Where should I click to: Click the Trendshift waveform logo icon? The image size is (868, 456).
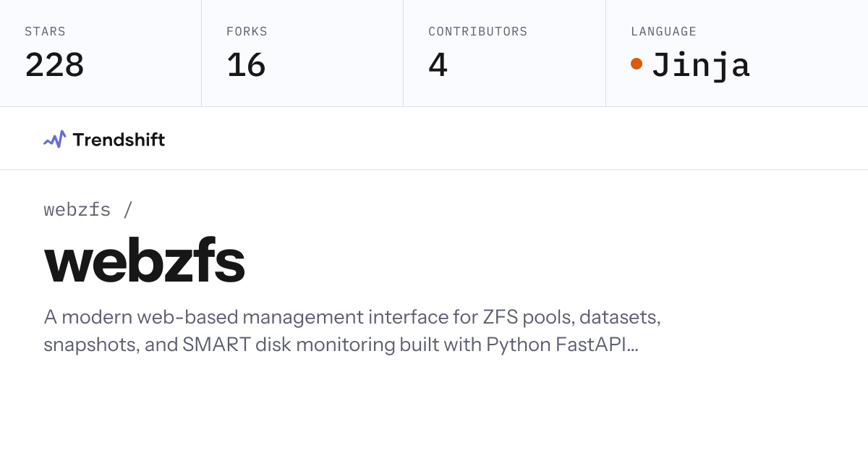tap(55, 139)
